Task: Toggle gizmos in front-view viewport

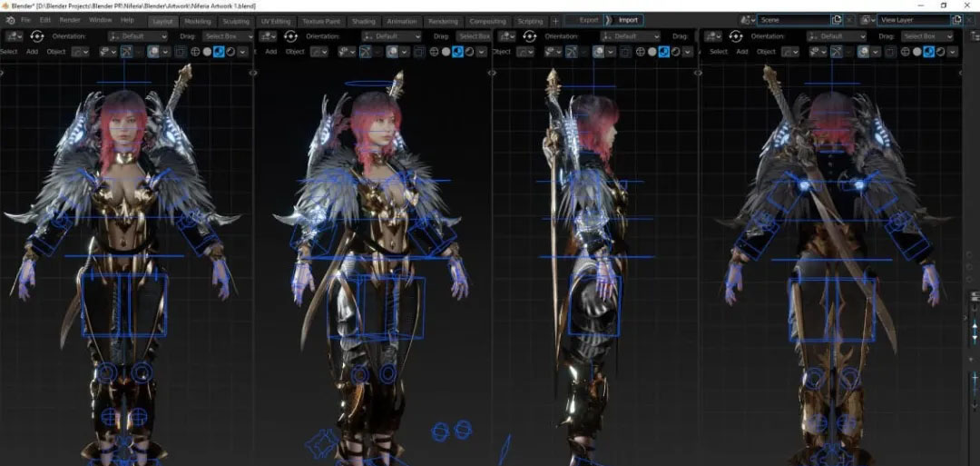Action: coord(126,51)
